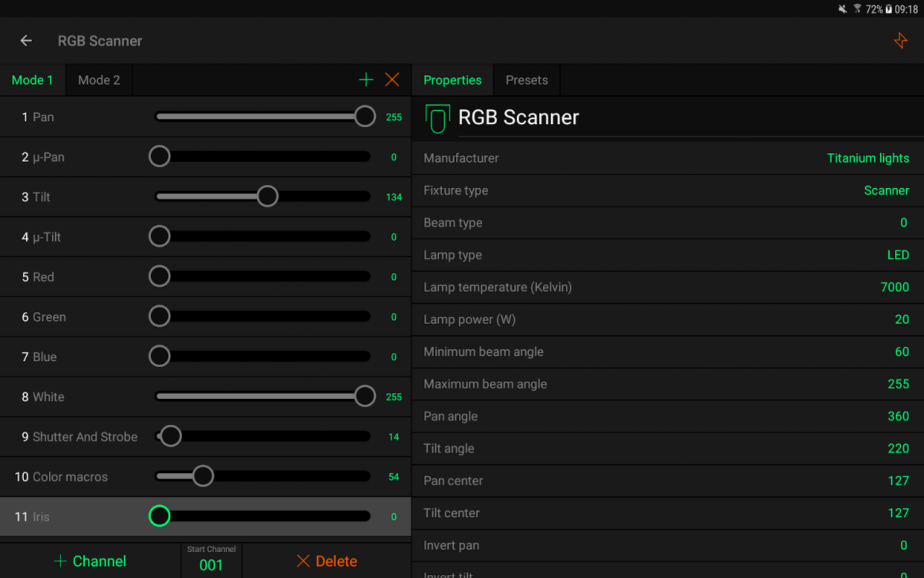Tap the orange lightning pin icon
Screen dimensions: 924x578
[901, 40]
